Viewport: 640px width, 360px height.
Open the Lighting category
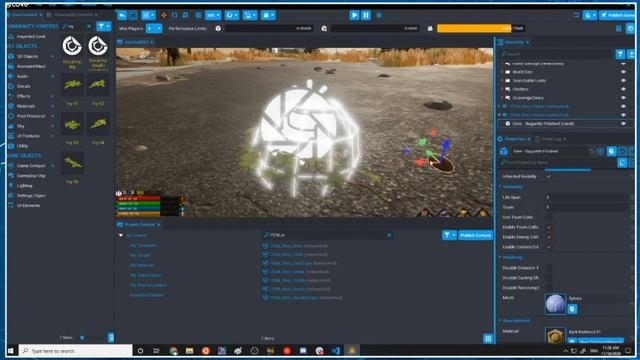(x=24, y=185)
